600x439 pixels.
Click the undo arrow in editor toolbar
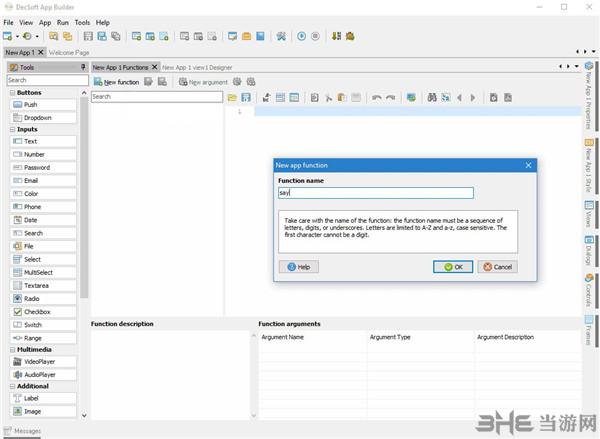point(376,97)
